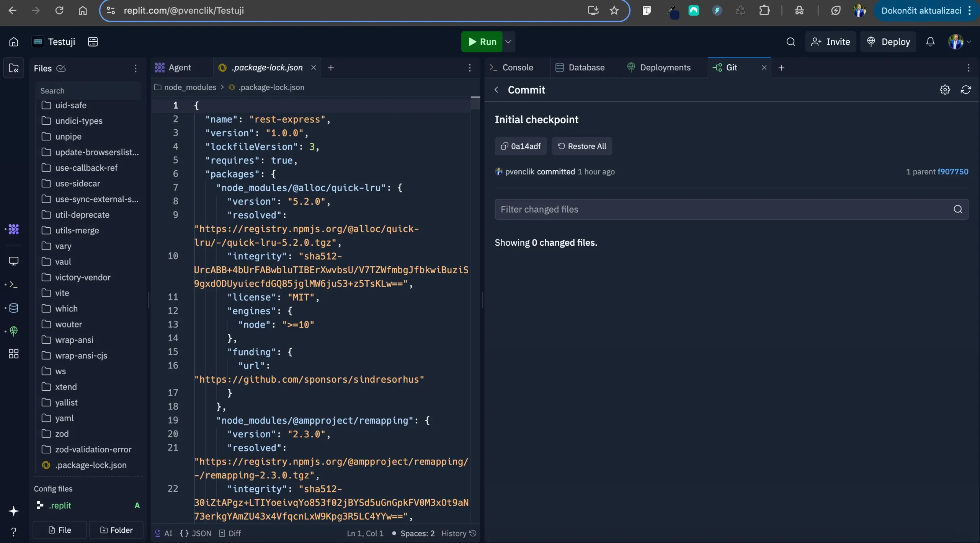Click the AI assistant sparkle icon

[14, 511]
